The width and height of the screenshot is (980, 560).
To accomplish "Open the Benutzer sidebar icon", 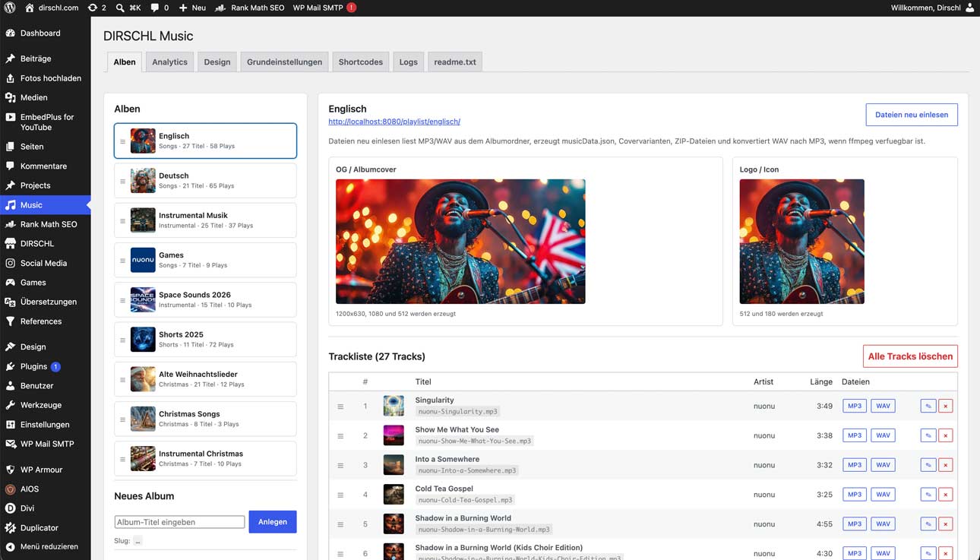I will point(10,386).
